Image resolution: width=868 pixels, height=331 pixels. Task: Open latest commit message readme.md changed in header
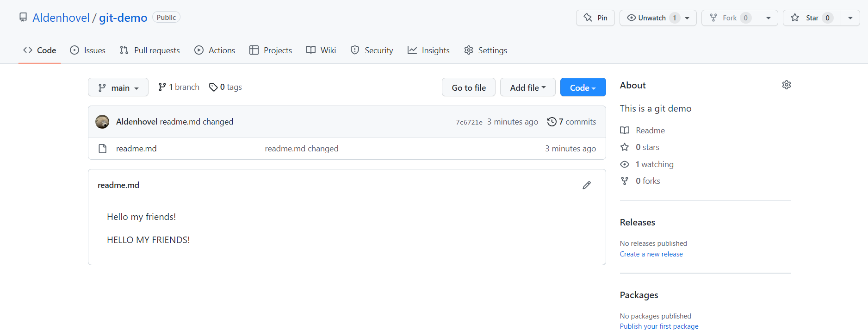pyautogui.click(x=197, y=122)
